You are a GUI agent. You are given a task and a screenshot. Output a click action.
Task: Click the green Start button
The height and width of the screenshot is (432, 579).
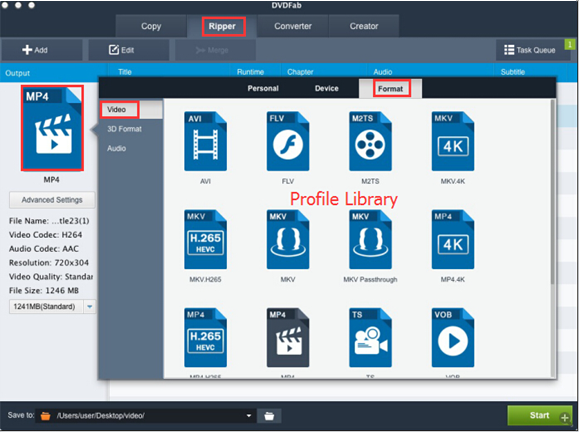(x=539, y=415)
